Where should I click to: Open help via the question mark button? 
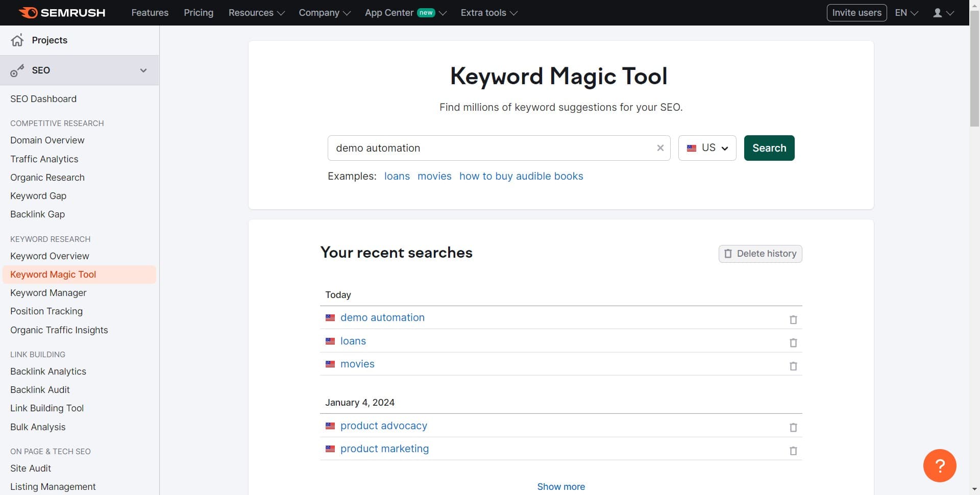[x=940, y=465]
